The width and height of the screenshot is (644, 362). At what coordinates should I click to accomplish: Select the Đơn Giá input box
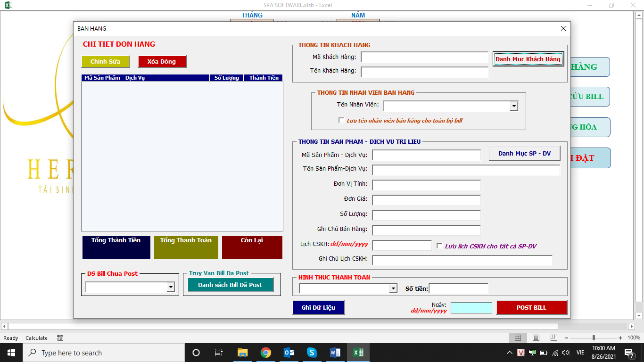[426, 200]
